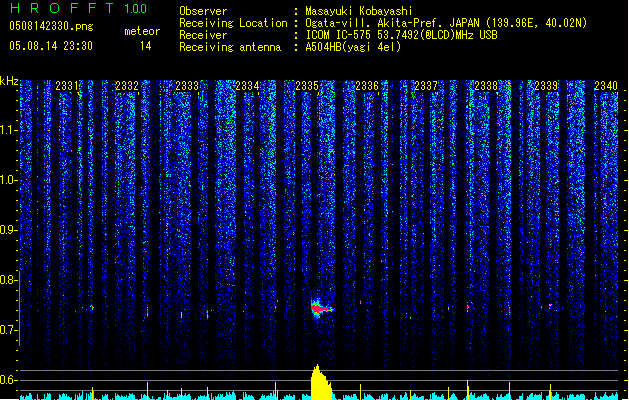Click the 0.6 kHz axis tick label
The width and height of the screenshot is (629, 400).
pos(8,380)
